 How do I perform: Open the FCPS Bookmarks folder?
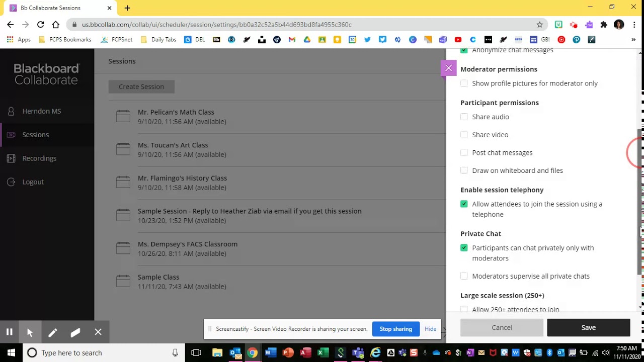coord(65,40)
